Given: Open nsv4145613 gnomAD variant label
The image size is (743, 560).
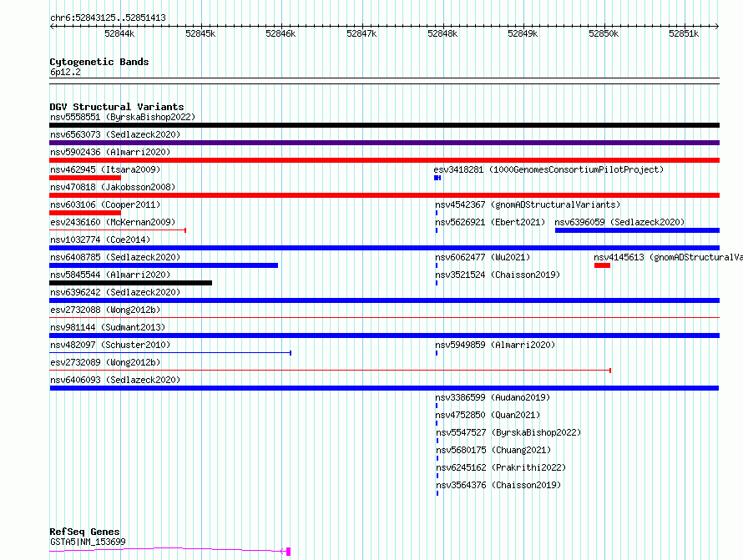Looking at the screenshot, I should (x=668, y=257).
